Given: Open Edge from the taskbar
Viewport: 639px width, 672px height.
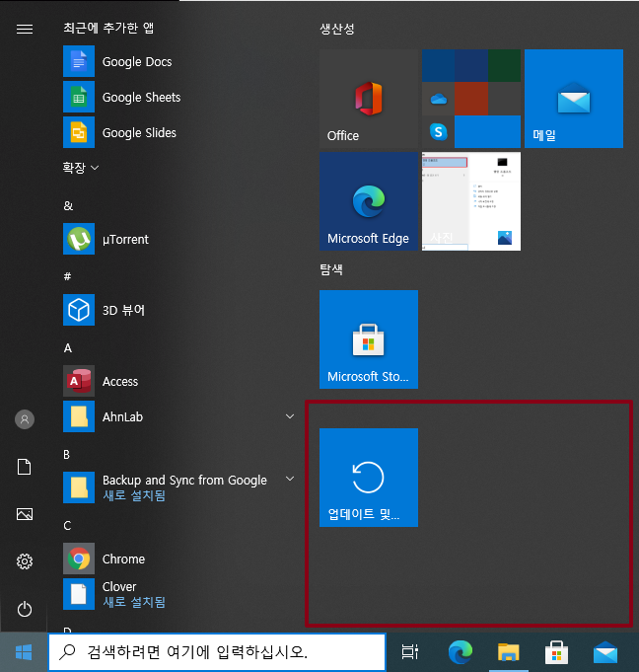Looking at the screenshot, I should tap(460, 652).
